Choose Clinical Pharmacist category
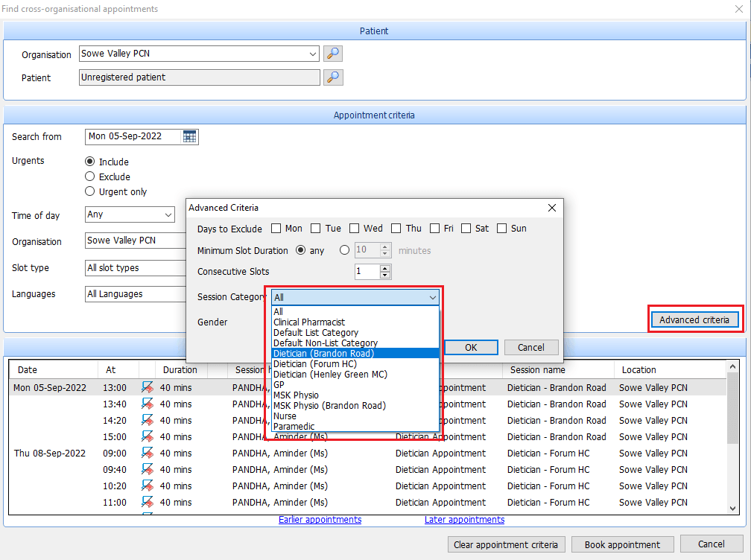Screen dimensions: 751x560 [x=355, y=322]
